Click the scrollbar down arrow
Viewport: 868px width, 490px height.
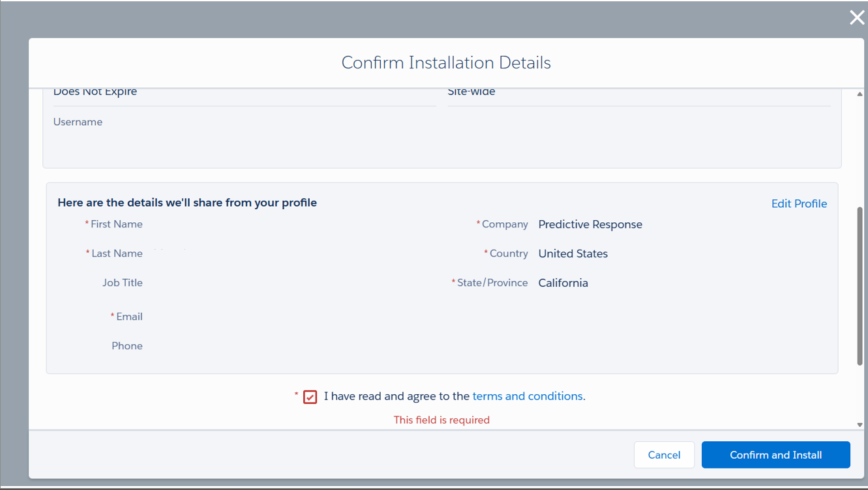coord(860,425)
